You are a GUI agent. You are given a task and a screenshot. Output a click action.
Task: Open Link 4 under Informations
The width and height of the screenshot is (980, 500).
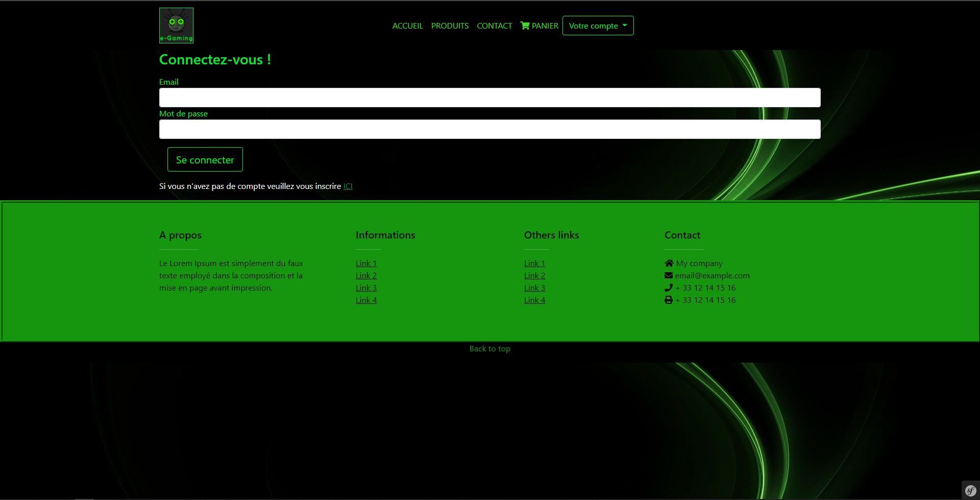click(366, 300)
